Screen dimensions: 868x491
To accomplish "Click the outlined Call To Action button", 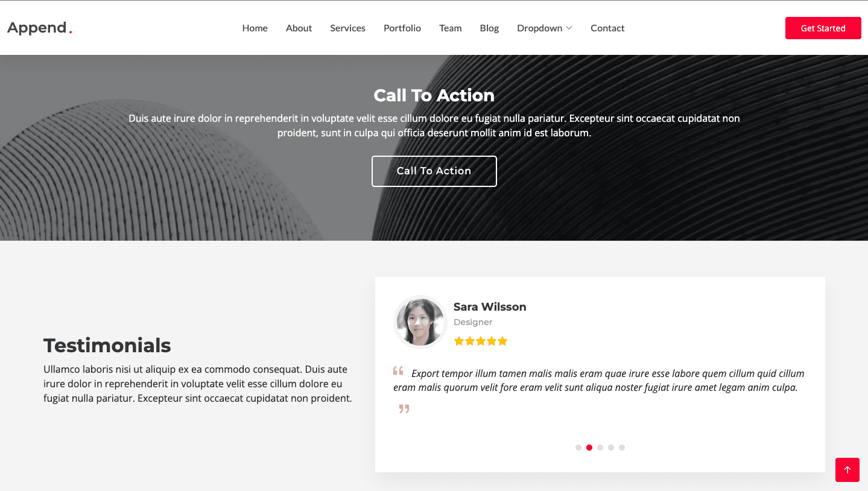I will click(434, 171).
